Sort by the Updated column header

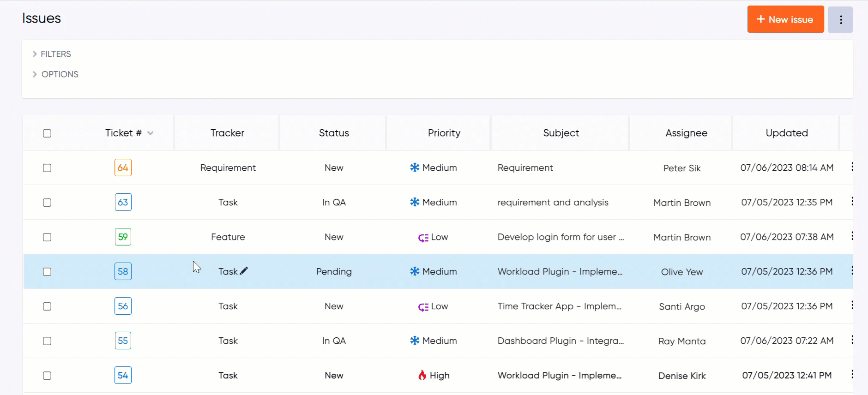(x=786, y=133)
